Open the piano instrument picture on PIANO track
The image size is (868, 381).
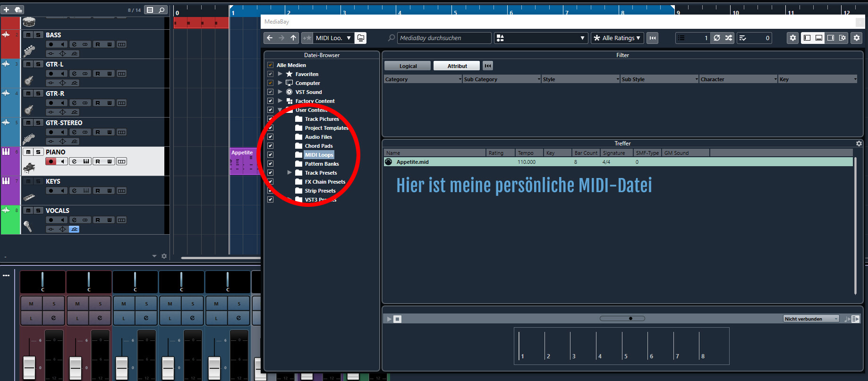coord(29,168)
